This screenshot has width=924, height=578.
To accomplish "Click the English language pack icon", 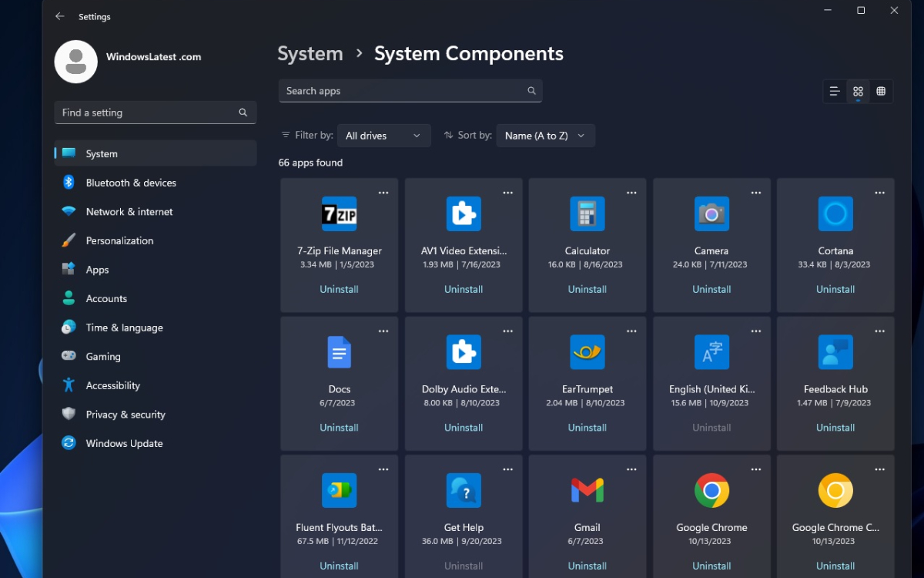I will click(x=711, y=352).
